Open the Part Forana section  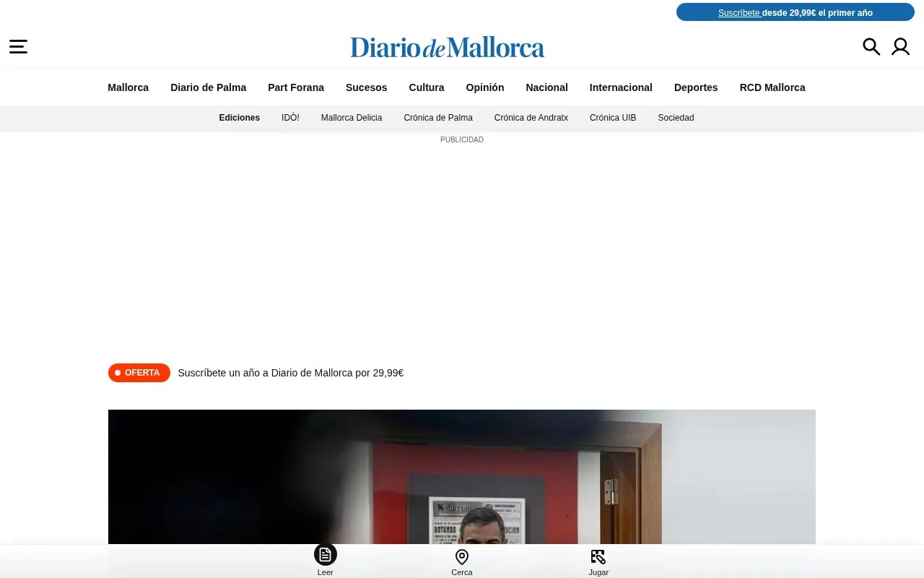pos(296,87)
